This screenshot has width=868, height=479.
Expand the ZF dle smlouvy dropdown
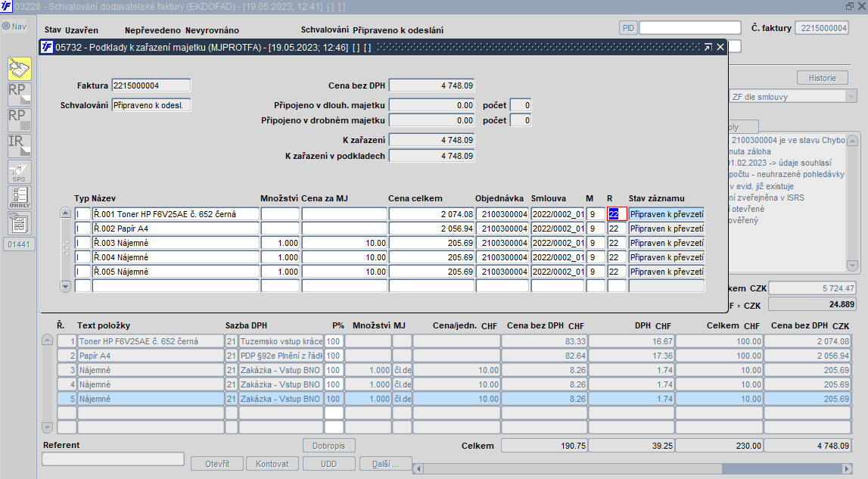tap(851, 96)
